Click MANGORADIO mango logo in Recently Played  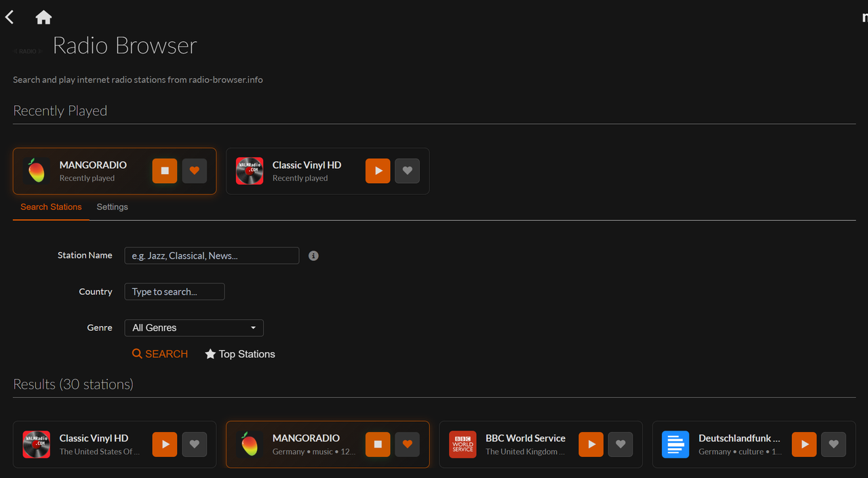click(37, 171)
